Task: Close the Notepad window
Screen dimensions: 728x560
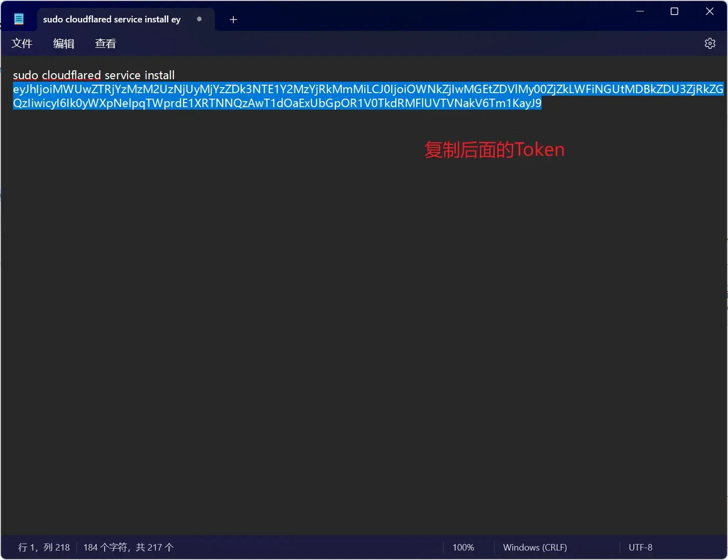Action: tap(710, 11)
